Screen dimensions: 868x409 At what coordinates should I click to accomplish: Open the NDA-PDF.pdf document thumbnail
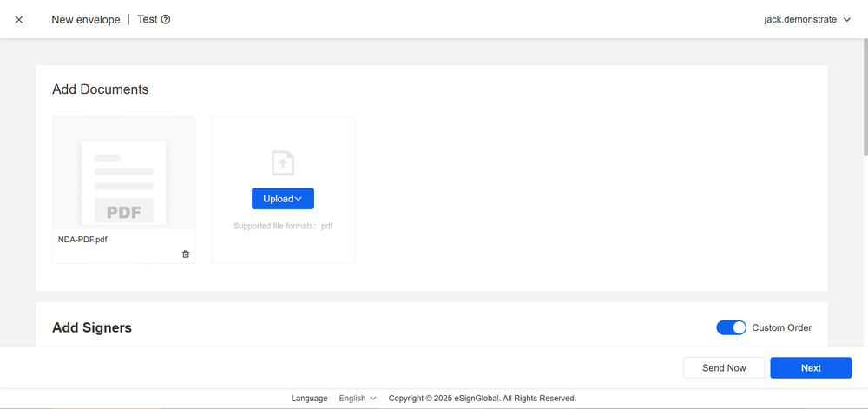(123, 173)
